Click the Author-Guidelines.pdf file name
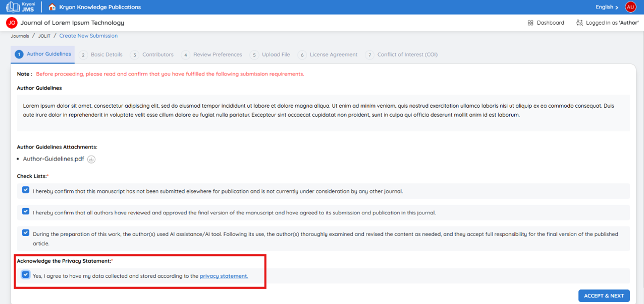This screenshot has height=304, width=644. point(54,159)
